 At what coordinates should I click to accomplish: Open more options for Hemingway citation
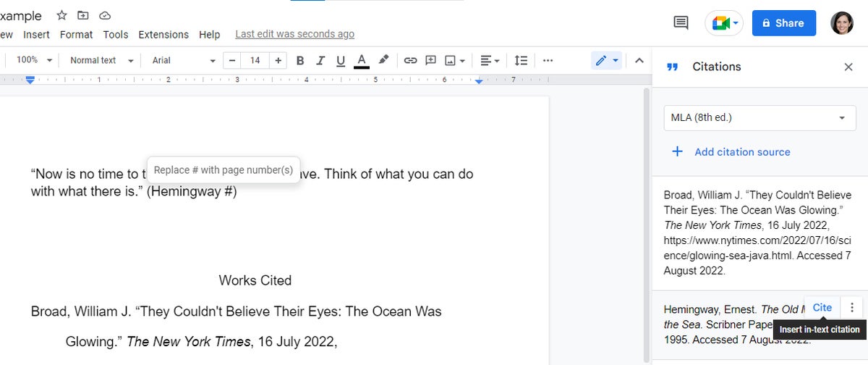[852, 308]
